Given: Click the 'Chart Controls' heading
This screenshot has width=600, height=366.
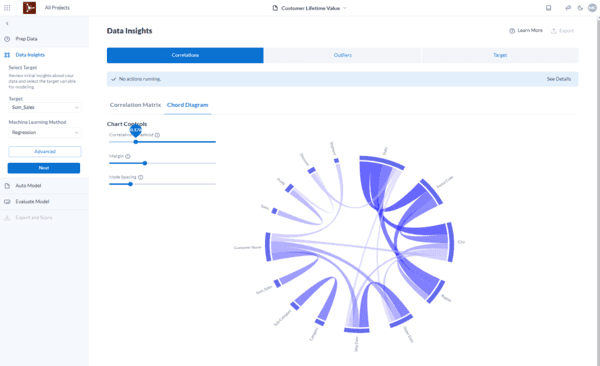Looking at the screenshot, I should click(x=127, y=124).
